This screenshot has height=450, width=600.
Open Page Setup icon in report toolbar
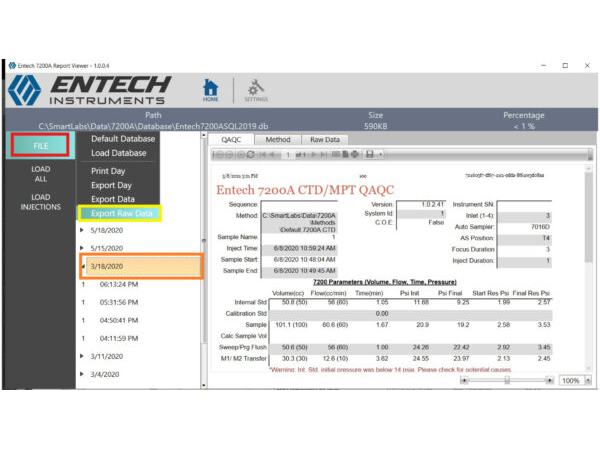click(345, 154)
